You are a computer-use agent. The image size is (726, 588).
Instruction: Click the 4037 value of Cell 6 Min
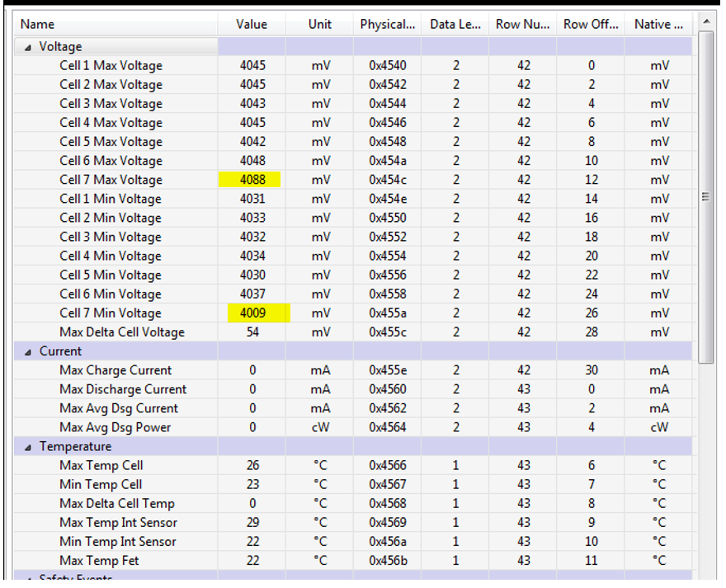point(252,294)
